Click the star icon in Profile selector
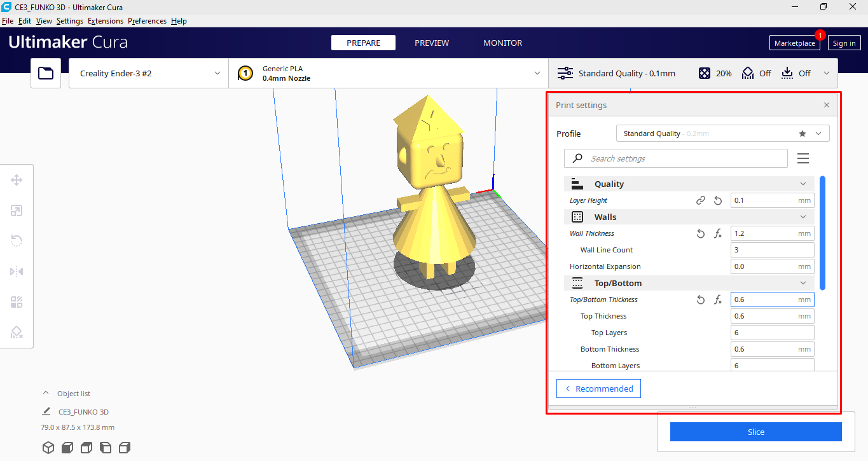Viewport: 868px width, 461px height. point(803,134)
